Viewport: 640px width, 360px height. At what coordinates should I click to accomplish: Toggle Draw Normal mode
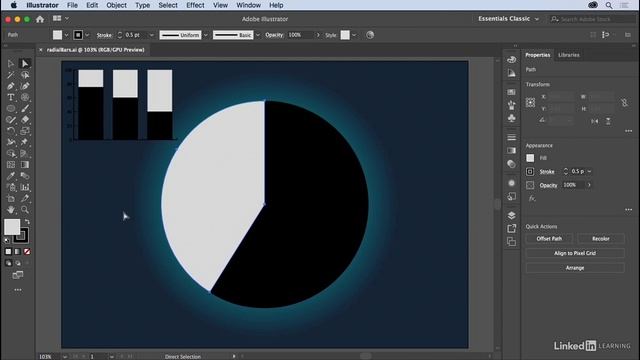coord(8,263)
